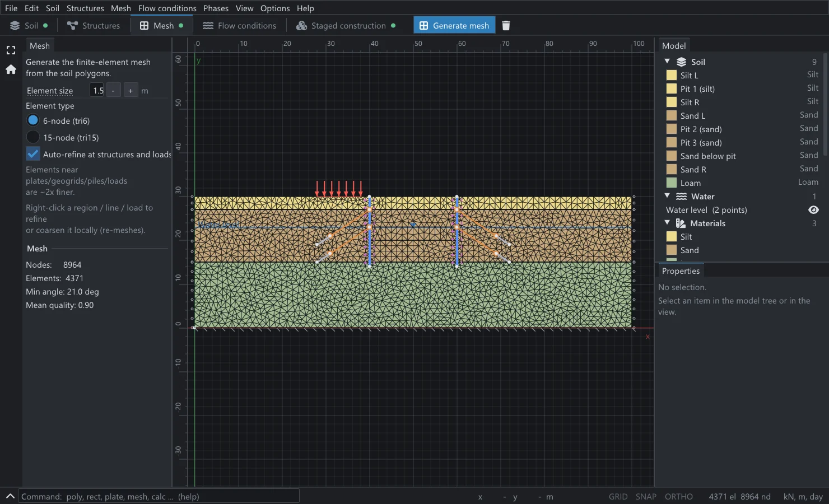Click the Materials icon in the model tree
Image resolution: width=829 pixels, height=504 pixels.
click(x=681, y=223)
